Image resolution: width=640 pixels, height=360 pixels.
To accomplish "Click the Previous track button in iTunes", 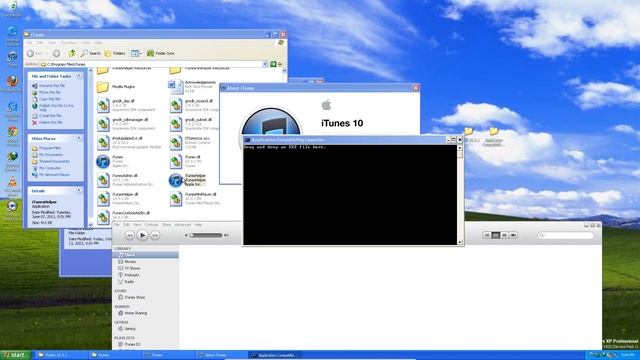I will [x=129, y=236].
